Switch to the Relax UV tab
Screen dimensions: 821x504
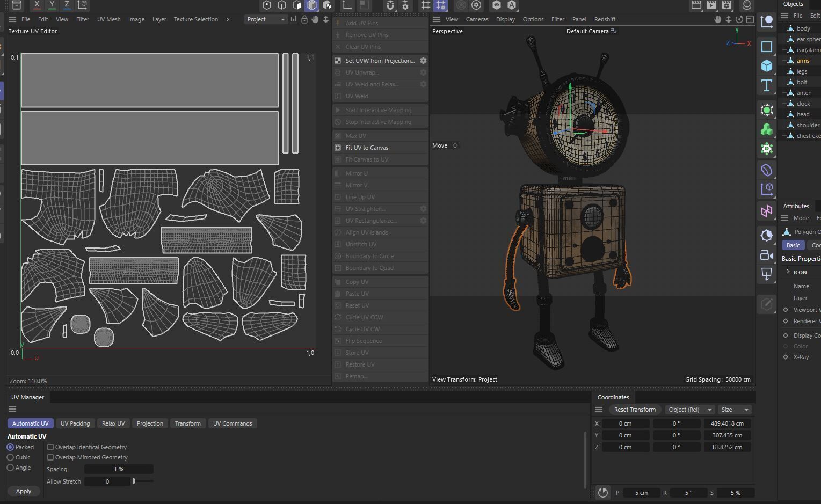click(113, 423)
